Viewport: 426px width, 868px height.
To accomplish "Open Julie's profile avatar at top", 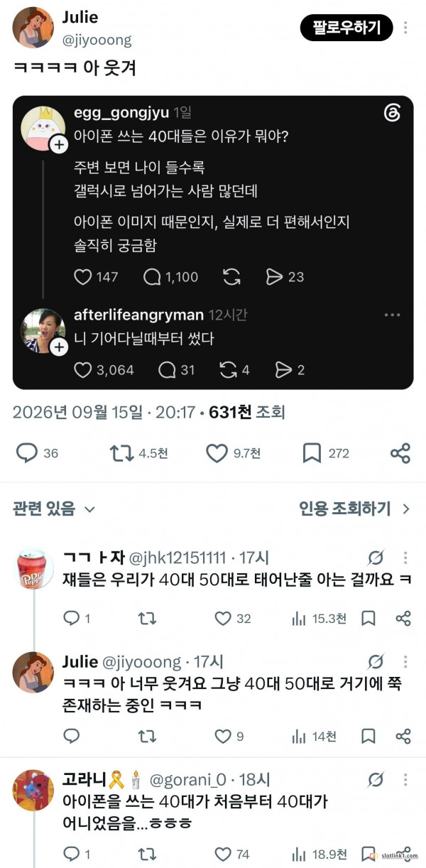I will tap(33, 28).
